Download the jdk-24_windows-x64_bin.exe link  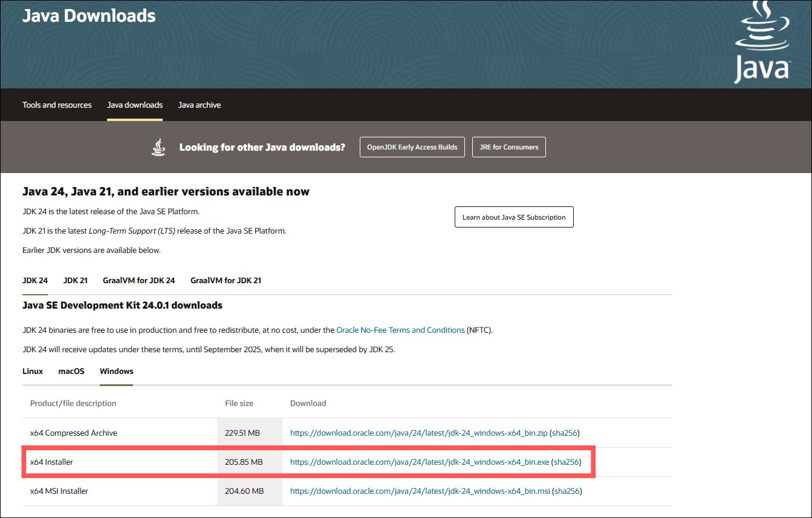(420, 462)
